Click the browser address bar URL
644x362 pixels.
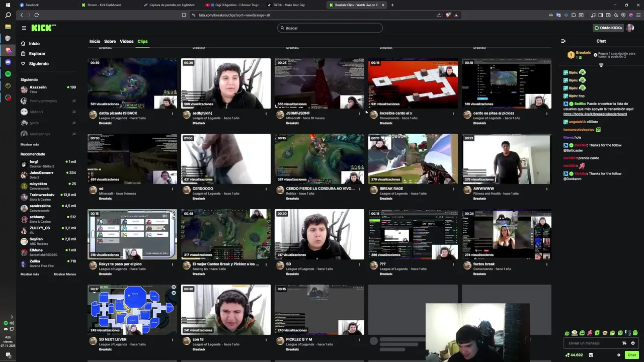[234, 15]
